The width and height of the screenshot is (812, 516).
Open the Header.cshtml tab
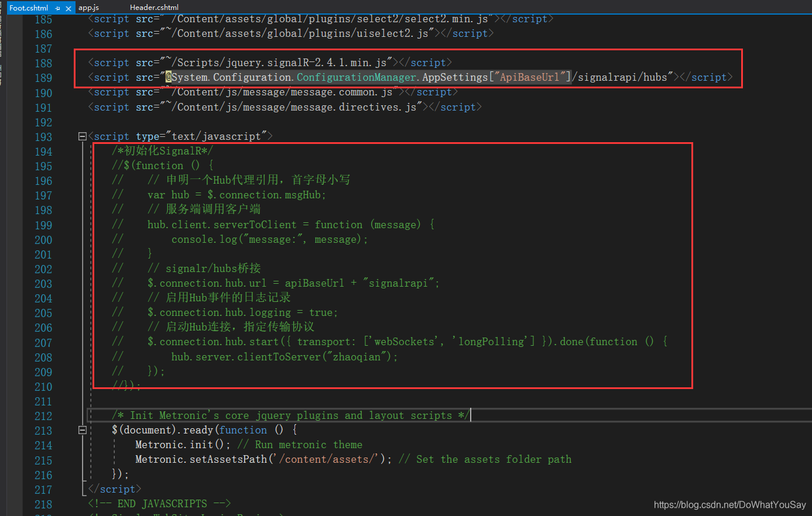pyautogui.click(x=153, y=8)
